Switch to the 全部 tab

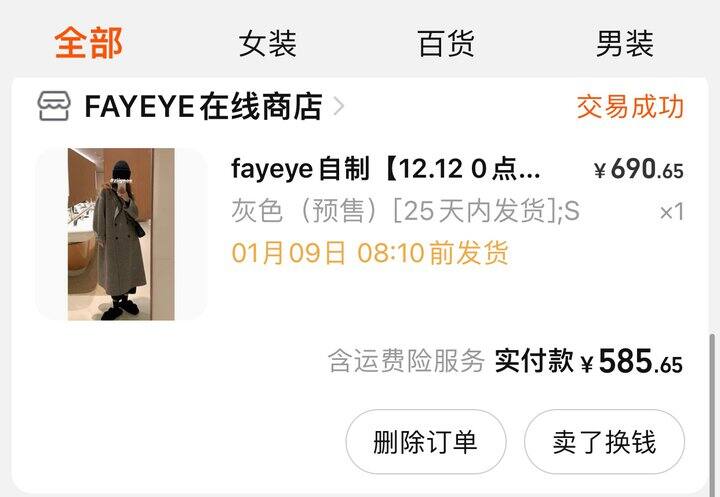click(89, 43)
